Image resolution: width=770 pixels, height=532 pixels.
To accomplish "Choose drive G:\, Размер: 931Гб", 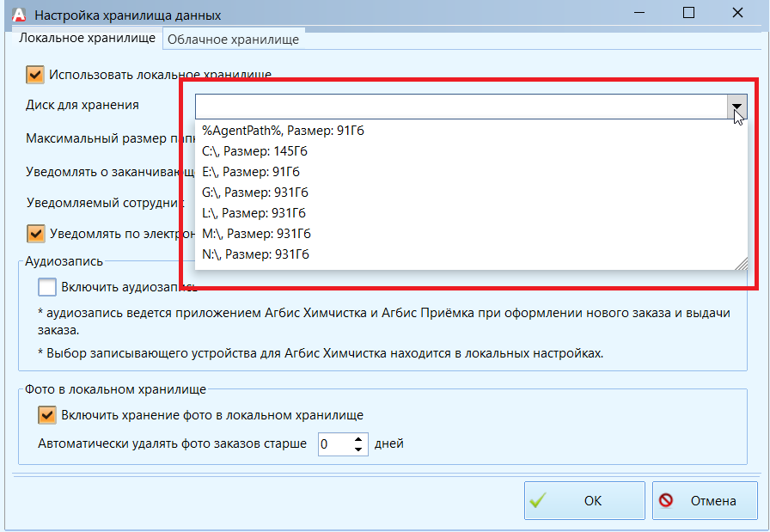I will pyautogui.click(x=471, y=193).
